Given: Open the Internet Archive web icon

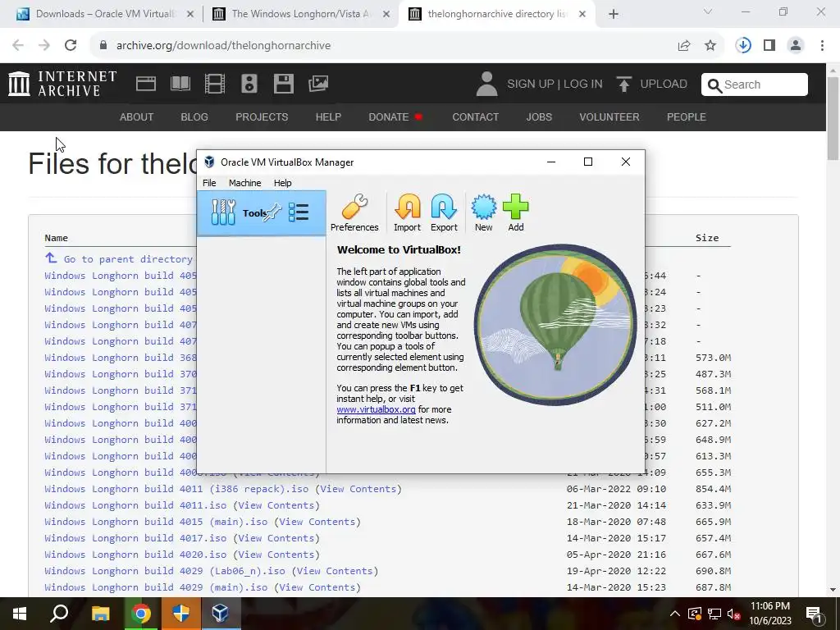Looking at the screenshot, I should pos(146,84).
